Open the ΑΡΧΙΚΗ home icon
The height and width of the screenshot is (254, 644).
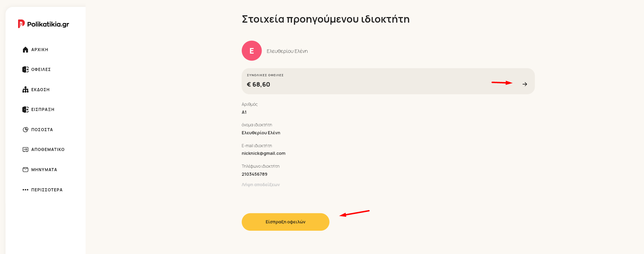coord(25,50)
